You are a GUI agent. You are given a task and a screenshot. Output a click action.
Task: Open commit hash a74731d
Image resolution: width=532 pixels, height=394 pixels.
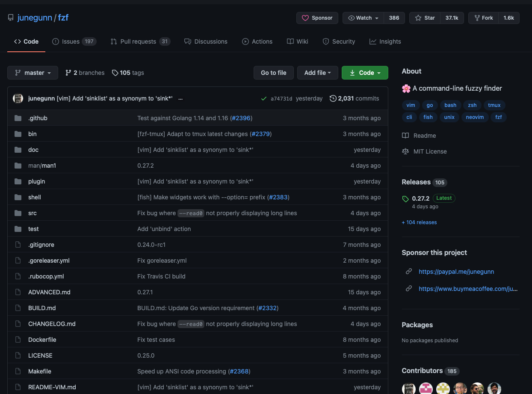[281, 98]
